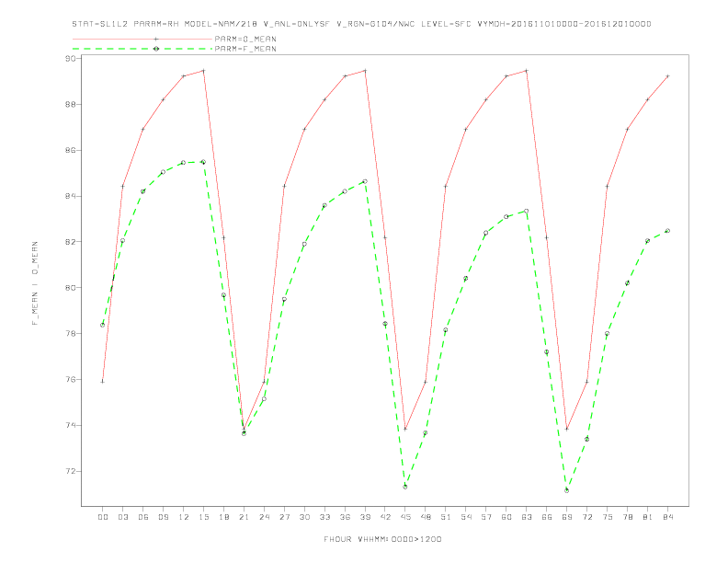Click the F_MEAN | O_MEAN y-axis title
Viewport: 728px width, 563px height.
coord(35,283)
